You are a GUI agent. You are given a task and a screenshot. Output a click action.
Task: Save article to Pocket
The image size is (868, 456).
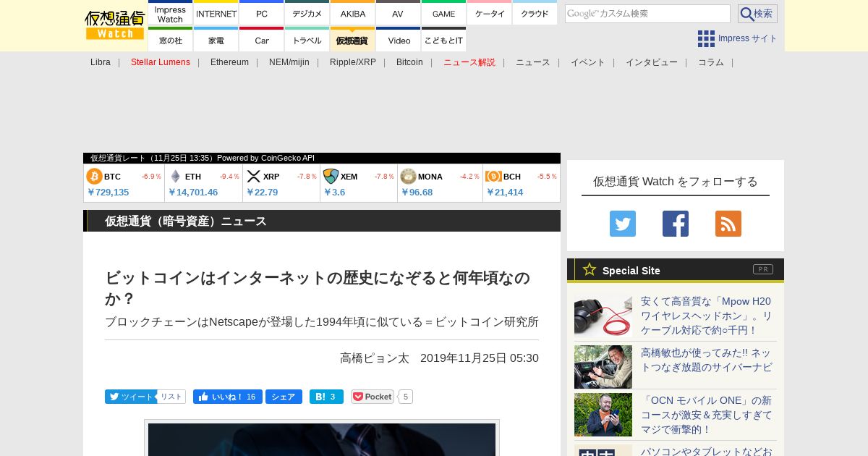(373, 397)
